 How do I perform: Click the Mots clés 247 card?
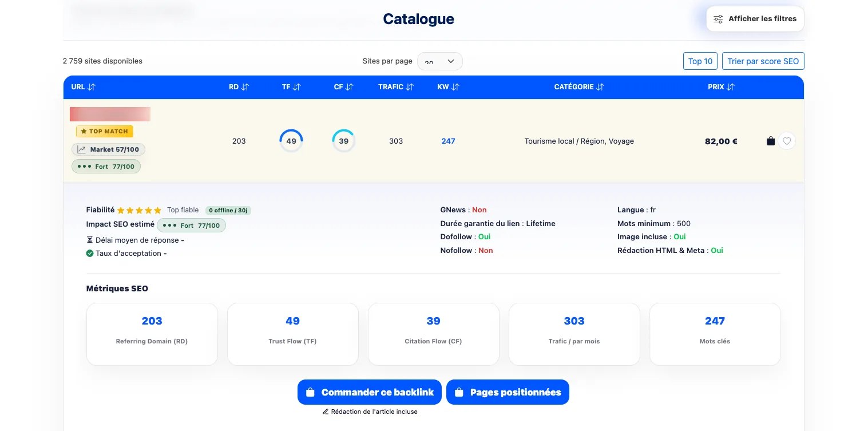(715, 334)
